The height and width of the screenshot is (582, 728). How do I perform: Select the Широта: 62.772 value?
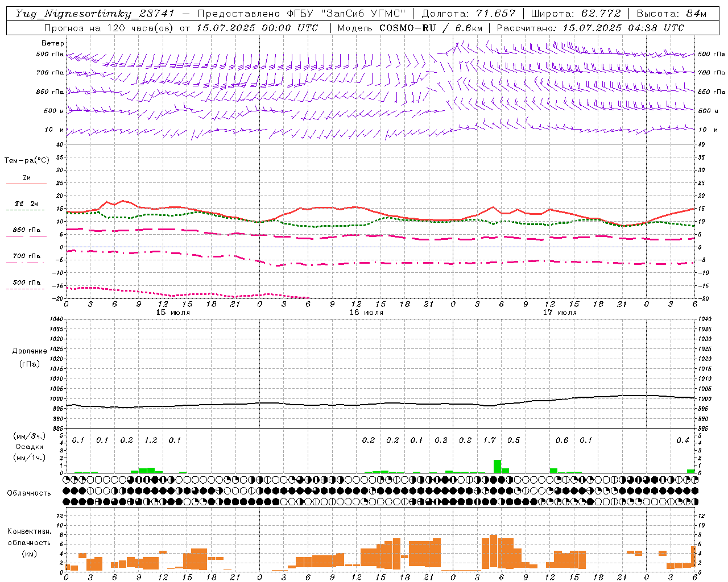tap(576, 14)
